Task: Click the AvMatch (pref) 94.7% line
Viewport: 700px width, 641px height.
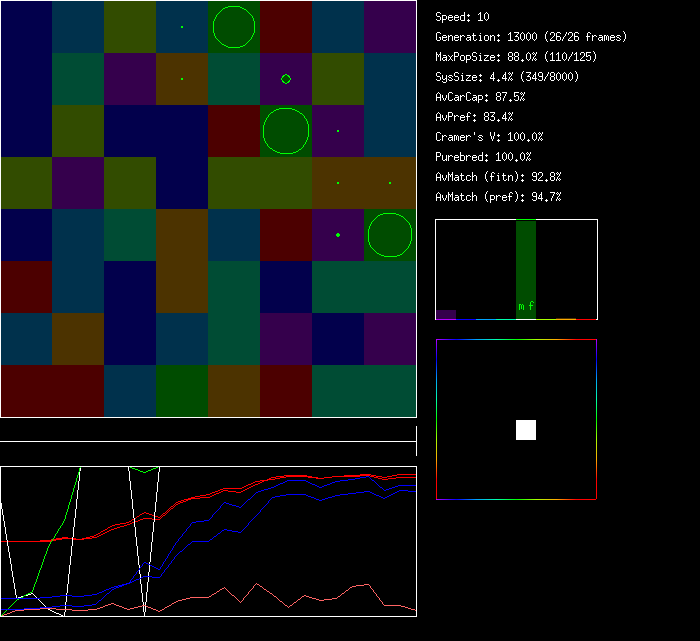Action: click(499, 197)
